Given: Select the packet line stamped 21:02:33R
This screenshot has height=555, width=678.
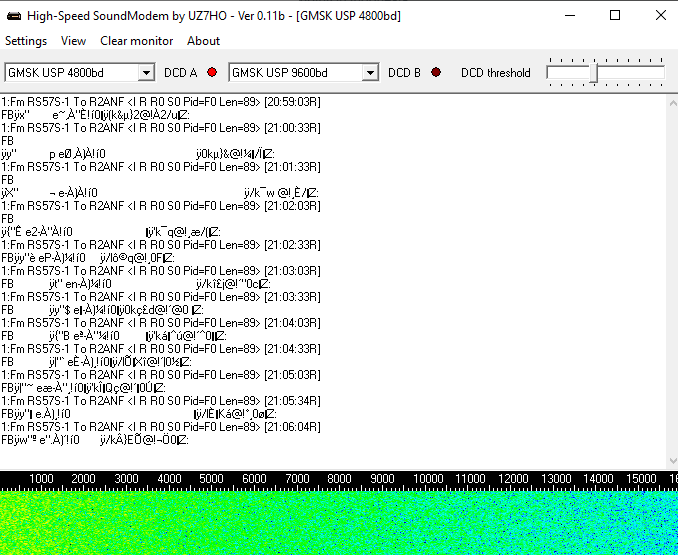Looking at the screenshot, I should coord(161,245).
